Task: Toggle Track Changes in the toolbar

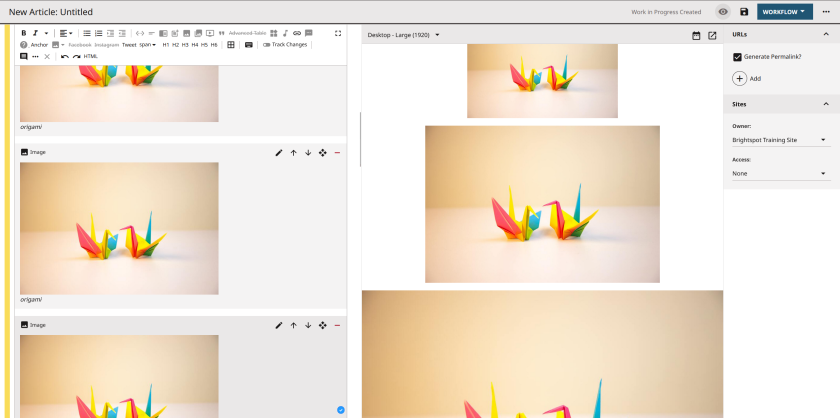Action: [285, 45]
